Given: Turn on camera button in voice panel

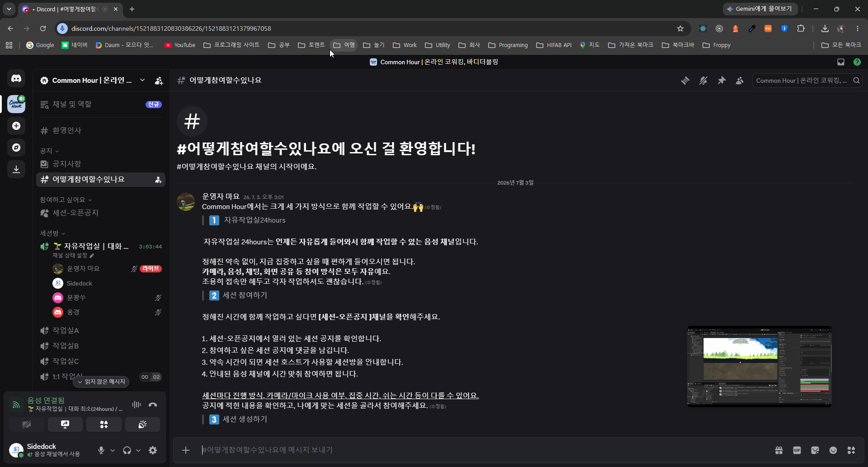Looking at the screenshot, I should click(27, 424).
